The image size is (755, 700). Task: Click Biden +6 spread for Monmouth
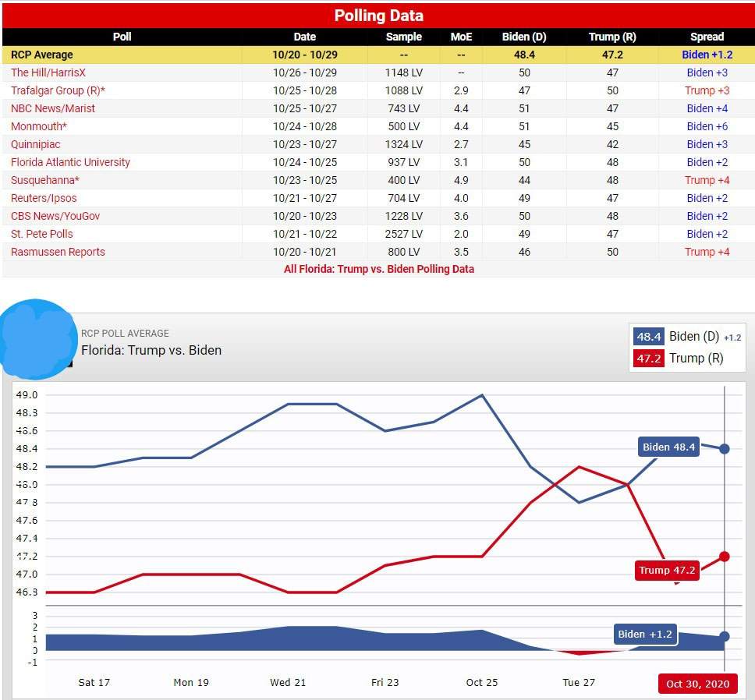tap(707, 126)
